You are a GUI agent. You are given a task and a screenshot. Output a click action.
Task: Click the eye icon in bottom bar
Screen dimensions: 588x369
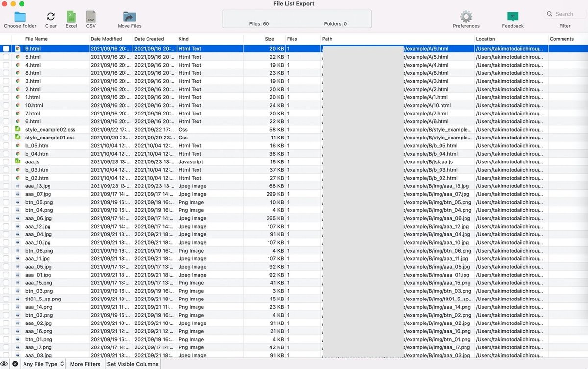5,364
